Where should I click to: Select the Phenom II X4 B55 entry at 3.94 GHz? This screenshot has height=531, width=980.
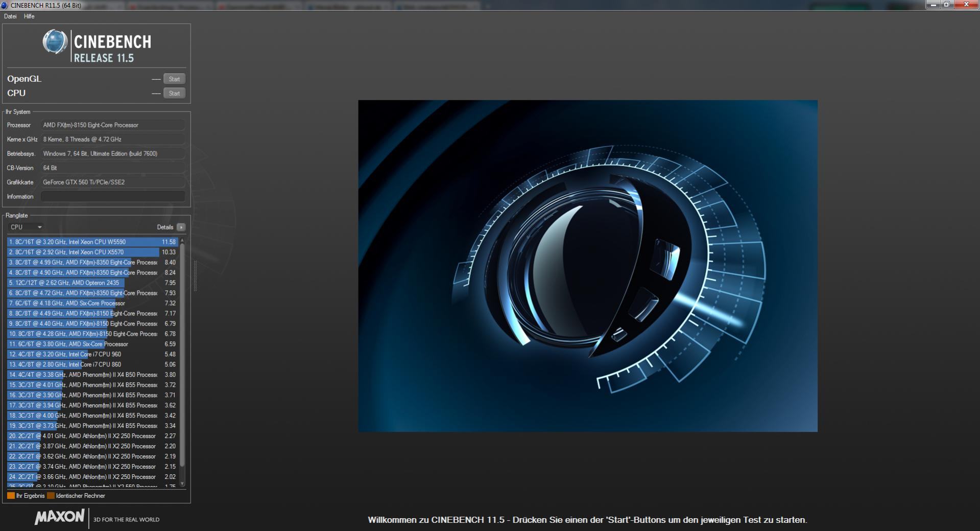click(92, 405)
